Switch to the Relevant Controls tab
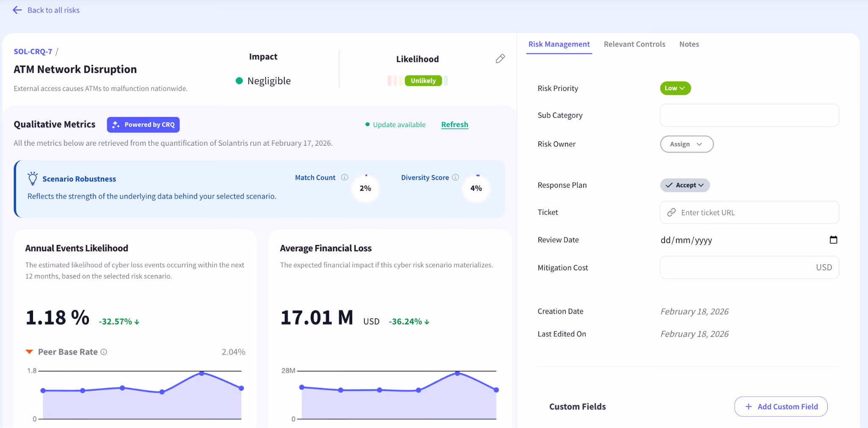The width and height of the screenshot is (868, 428). coord(634,44)
